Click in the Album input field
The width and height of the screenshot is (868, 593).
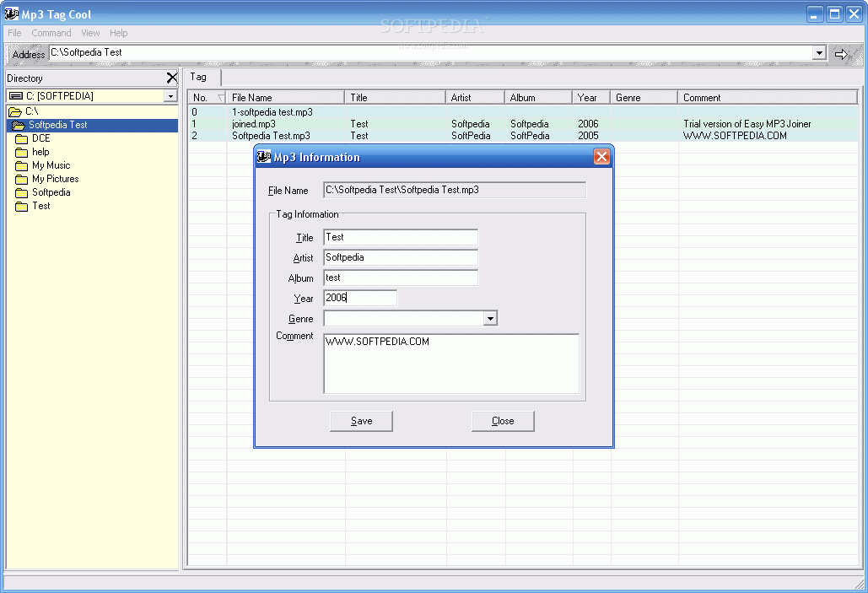(x=400, y=278)
